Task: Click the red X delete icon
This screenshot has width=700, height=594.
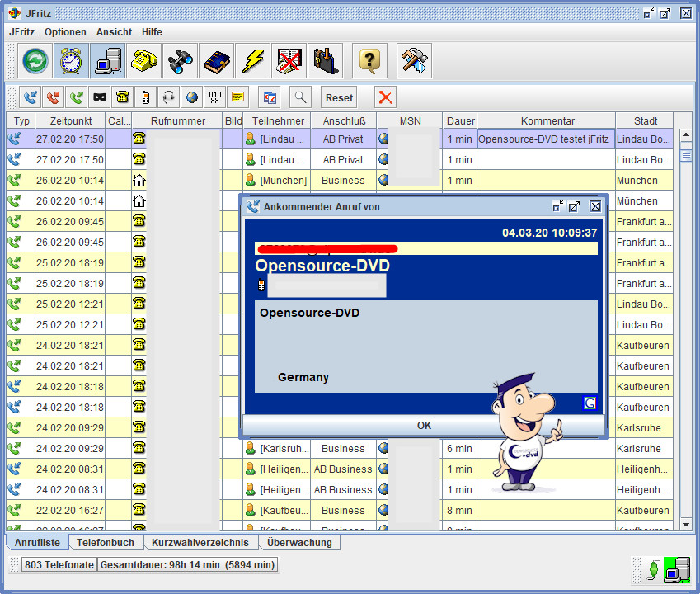Action: coord(385,97)
